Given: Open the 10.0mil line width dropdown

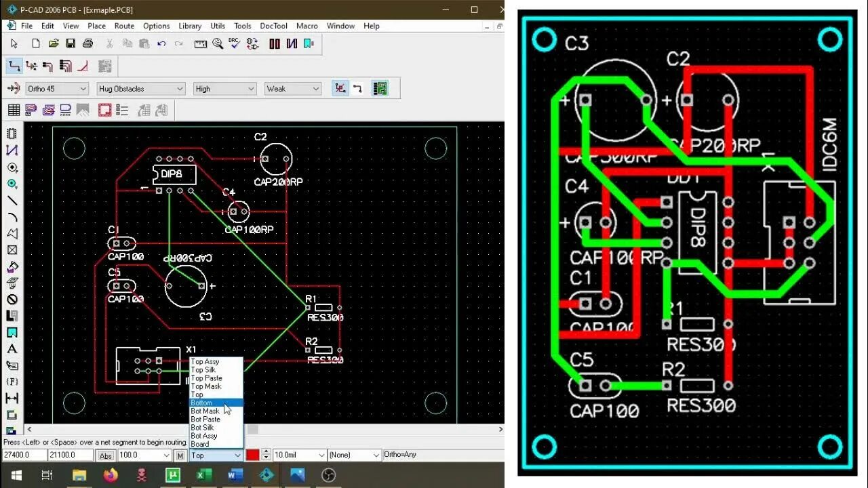Looking at the screenshot, I should click(299, 455).
